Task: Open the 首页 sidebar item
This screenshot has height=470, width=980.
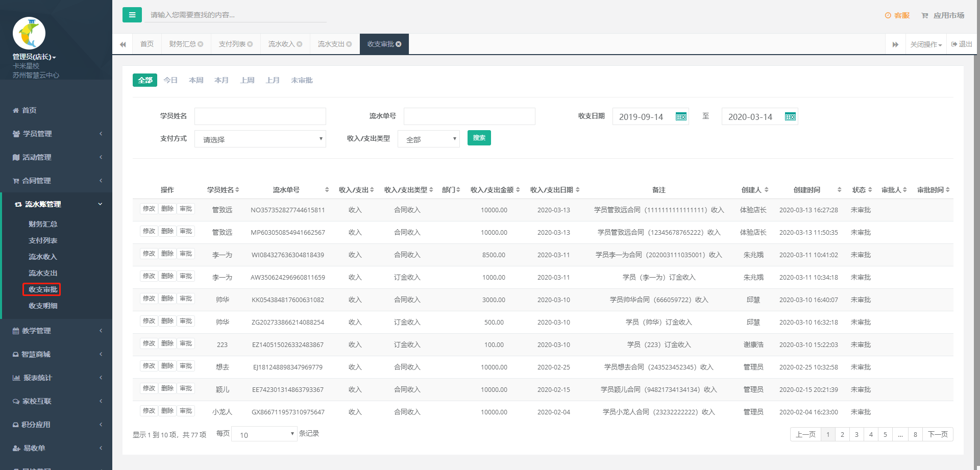Action: (x=56, y=110)
